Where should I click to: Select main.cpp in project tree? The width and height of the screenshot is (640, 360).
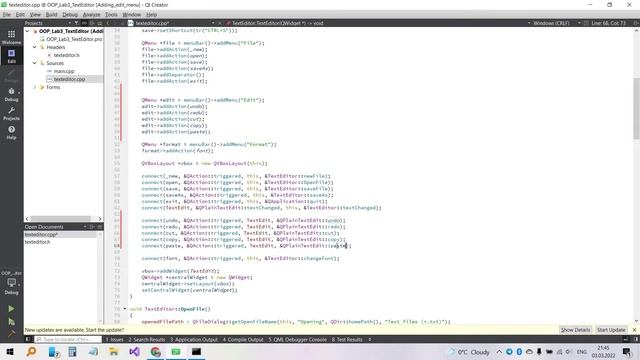coord(64,71)
